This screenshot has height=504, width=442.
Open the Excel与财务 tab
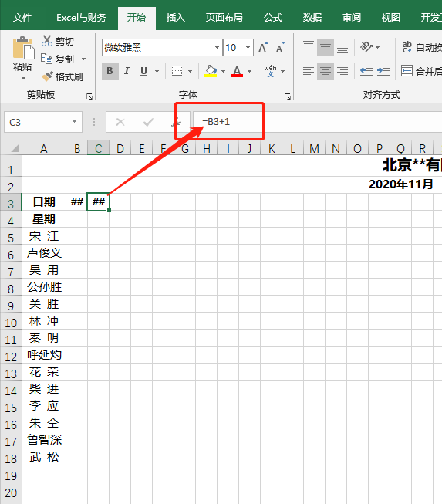(x=81, y=17)
